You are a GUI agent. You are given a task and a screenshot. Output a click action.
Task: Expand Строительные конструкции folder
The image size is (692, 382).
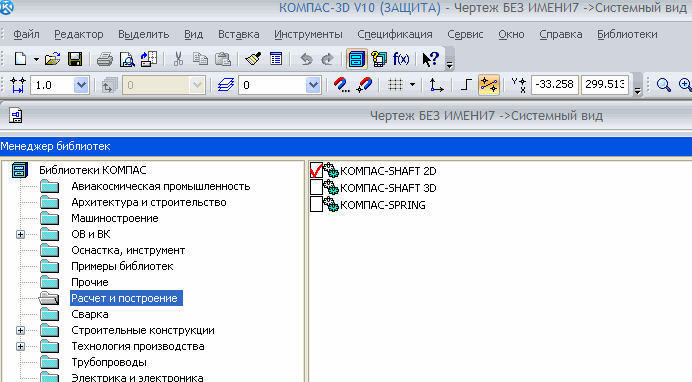(x=20, y=330)
